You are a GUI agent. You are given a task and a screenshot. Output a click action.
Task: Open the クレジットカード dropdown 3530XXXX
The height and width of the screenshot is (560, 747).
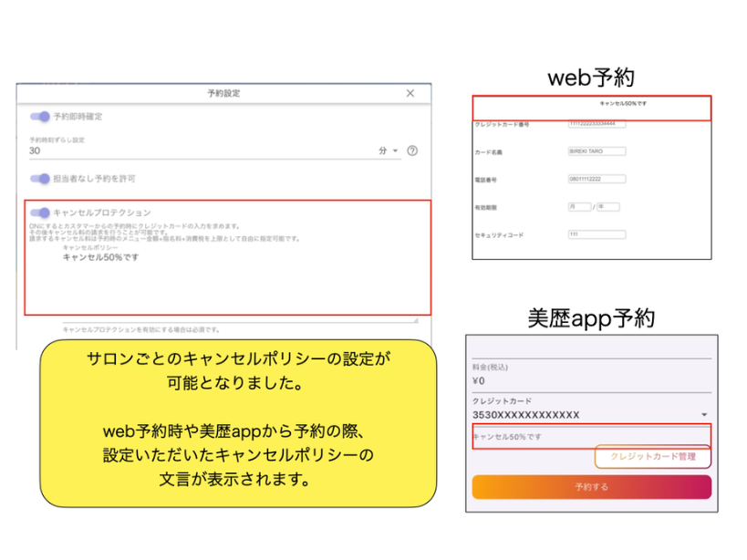pos(591,415)
